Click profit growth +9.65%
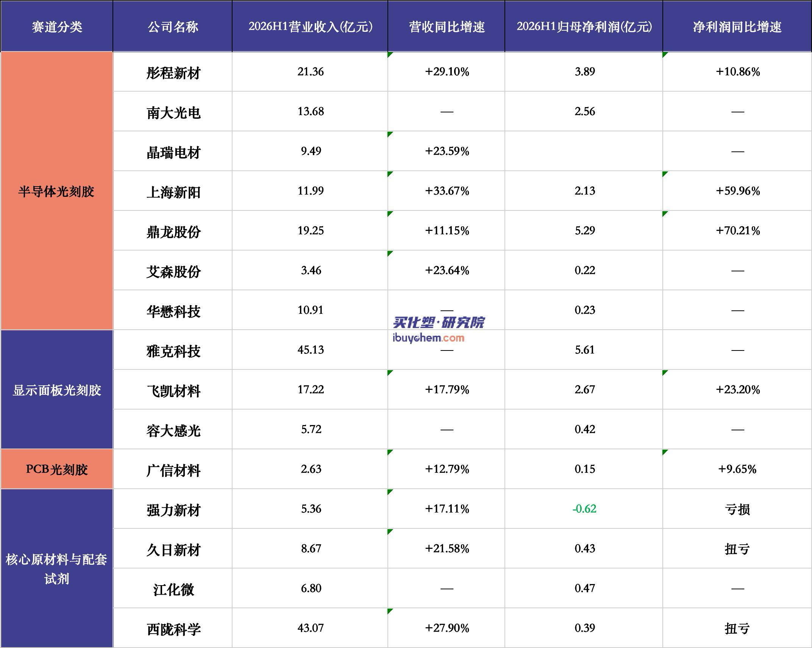The height and width of the screenshot is (648, 812). coord(737,469)
